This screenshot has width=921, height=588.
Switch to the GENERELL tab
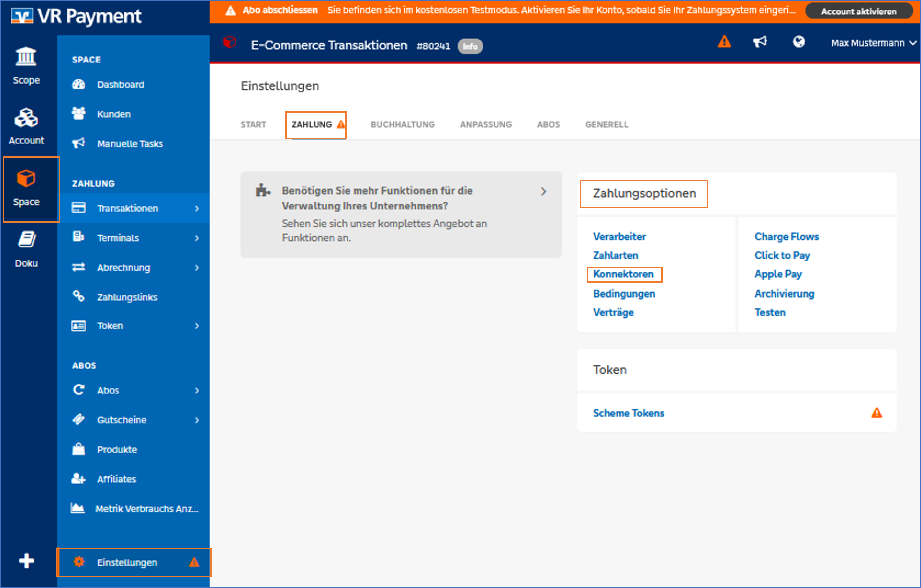click(x=607, y=124)
